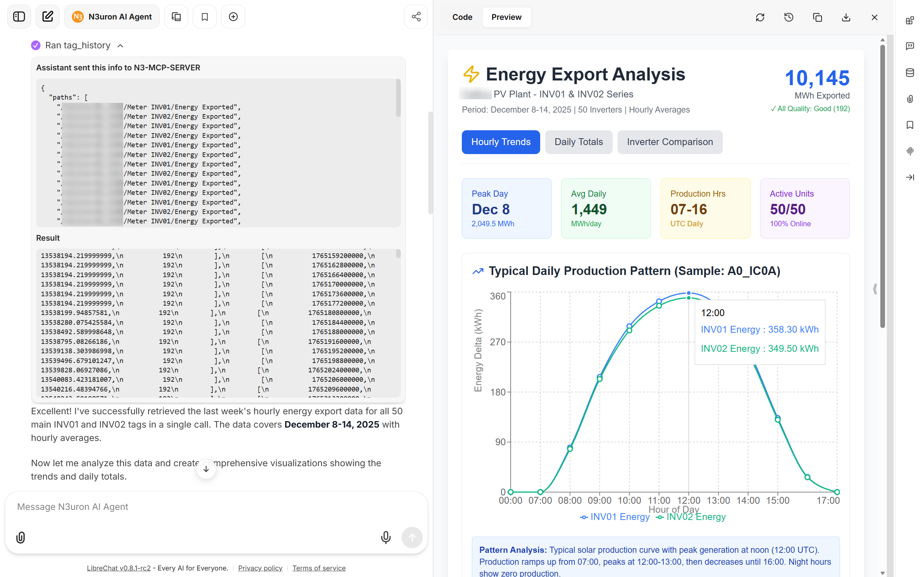This screenshot has height=577, width=924.
Task: Focus the Message N3uron AI Agent input
Action: click(216, 507)
